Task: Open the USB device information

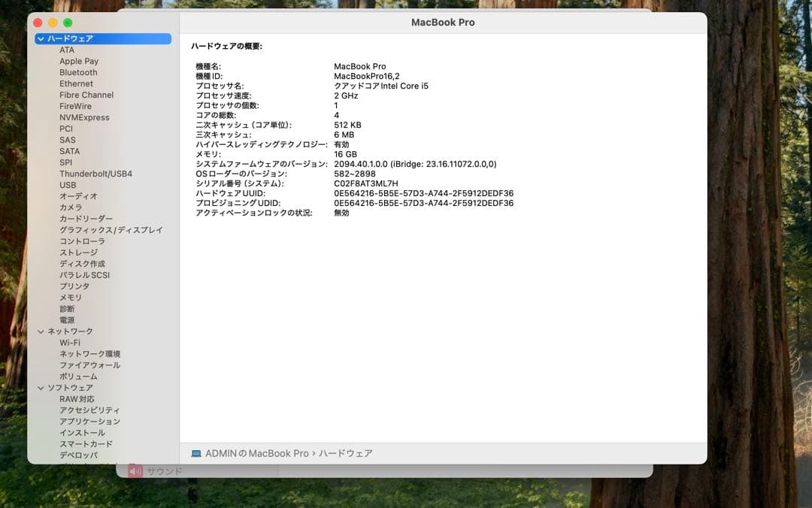Action: point(68,185)
